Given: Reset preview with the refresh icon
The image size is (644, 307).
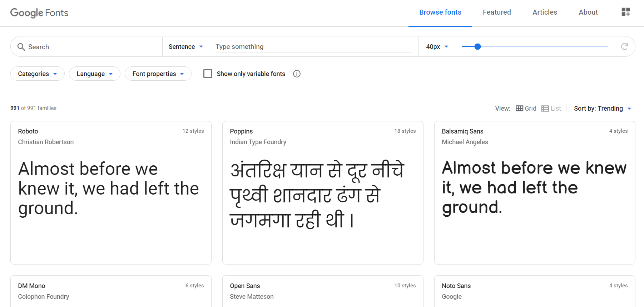Looking at the screenshot, I should coord(625,46).
